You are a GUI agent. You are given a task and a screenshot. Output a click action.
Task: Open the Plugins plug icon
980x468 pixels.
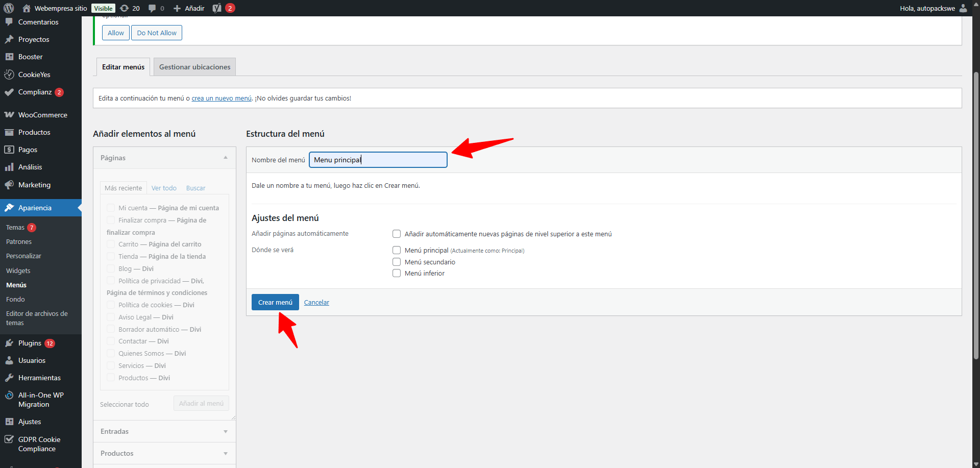9,343
